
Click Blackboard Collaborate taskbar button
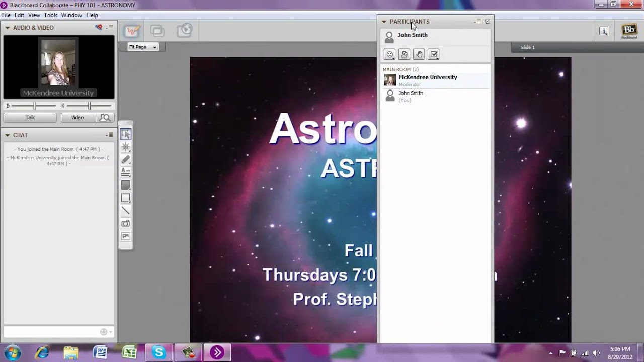pos(217,353)
